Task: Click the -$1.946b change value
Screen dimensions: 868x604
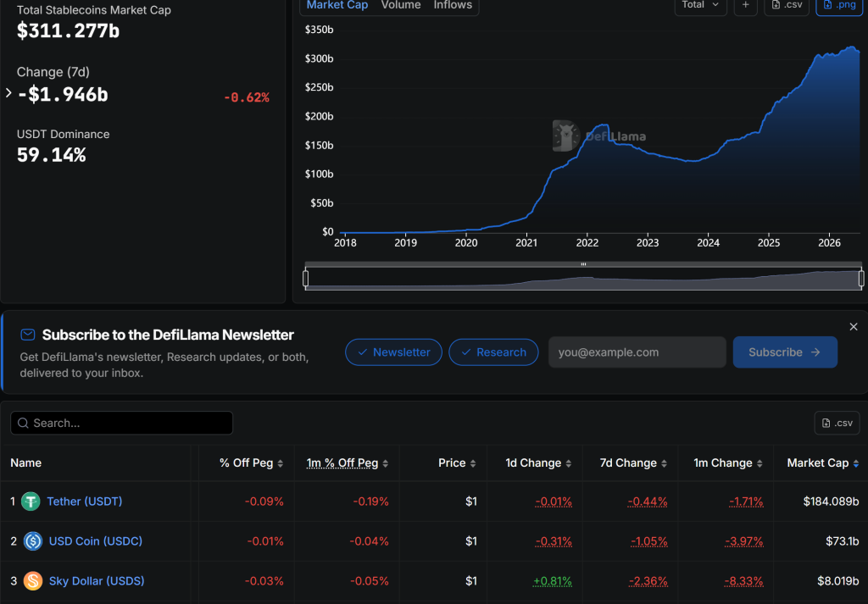Action: [63, 95]
